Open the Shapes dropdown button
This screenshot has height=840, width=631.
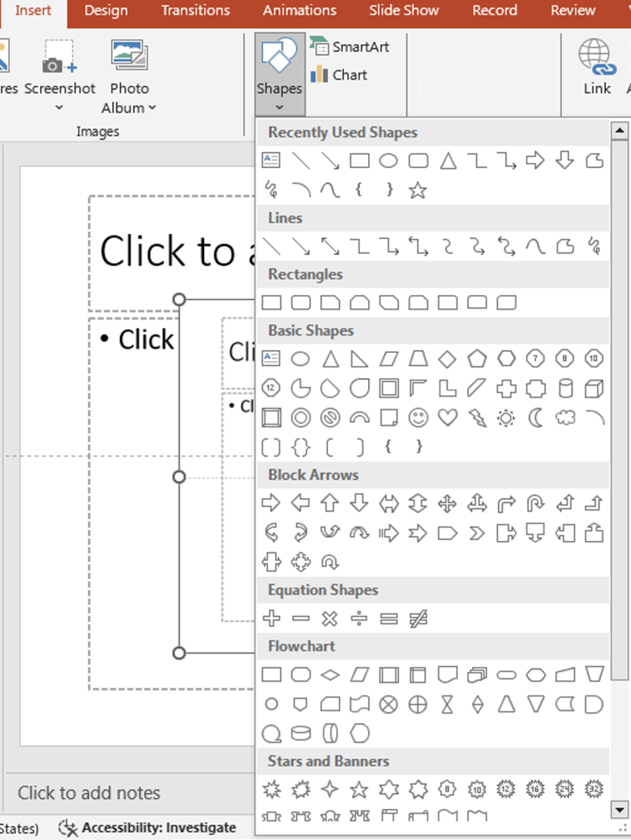(x=280, y=74)
